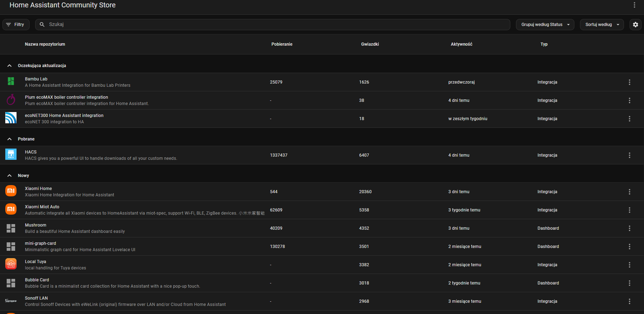Collapse the Nowy group section
This screenshot has height=314, width=644.
click(9, 176)
